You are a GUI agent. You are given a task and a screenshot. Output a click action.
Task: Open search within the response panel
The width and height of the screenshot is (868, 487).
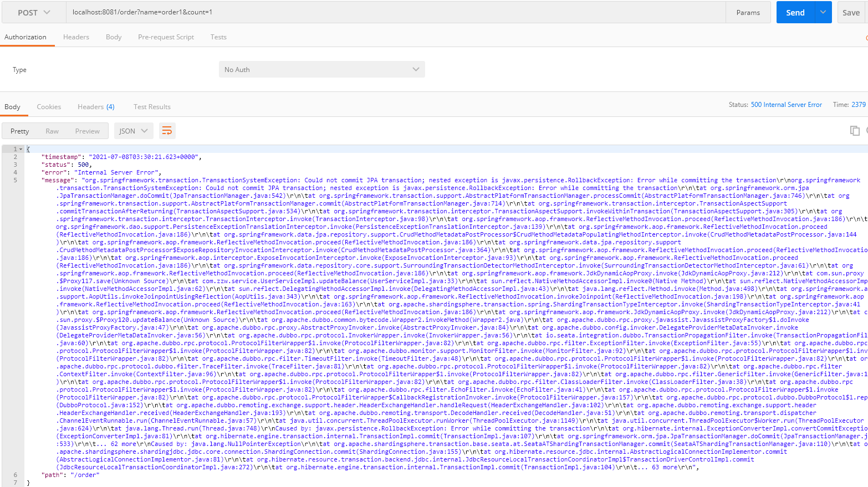[x=866, y=131]
